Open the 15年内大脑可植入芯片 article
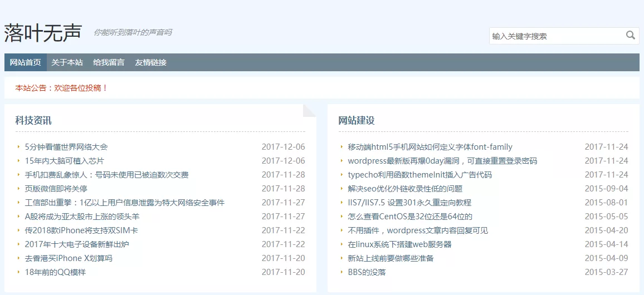Screen dimensions: 644x295 click(x=65, y=161)
